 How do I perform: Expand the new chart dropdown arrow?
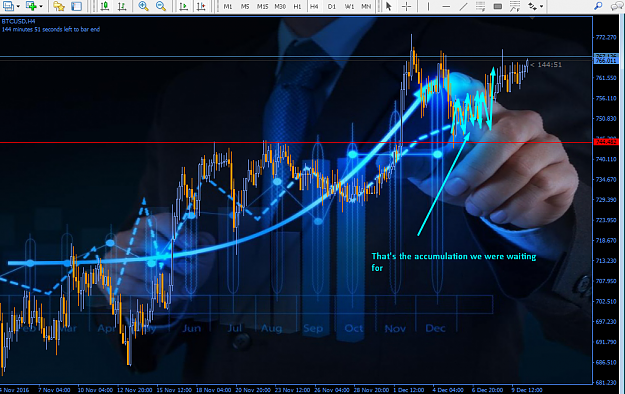click(x=18, y=6)
